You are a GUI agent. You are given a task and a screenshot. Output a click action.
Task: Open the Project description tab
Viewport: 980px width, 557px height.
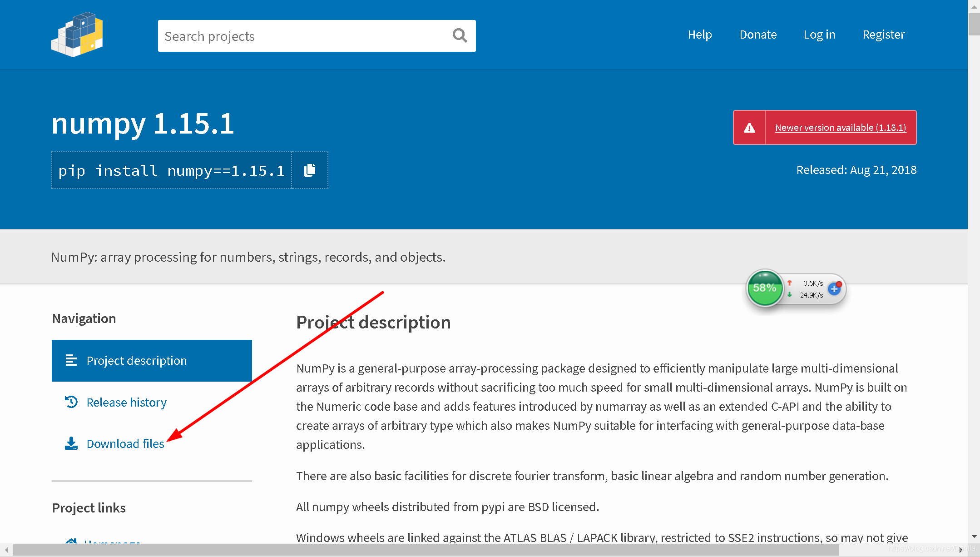tap(136, 361)
